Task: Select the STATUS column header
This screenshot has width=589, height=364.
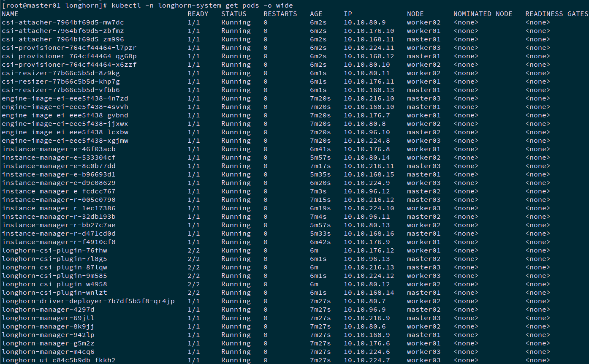Action: point(234,14)
